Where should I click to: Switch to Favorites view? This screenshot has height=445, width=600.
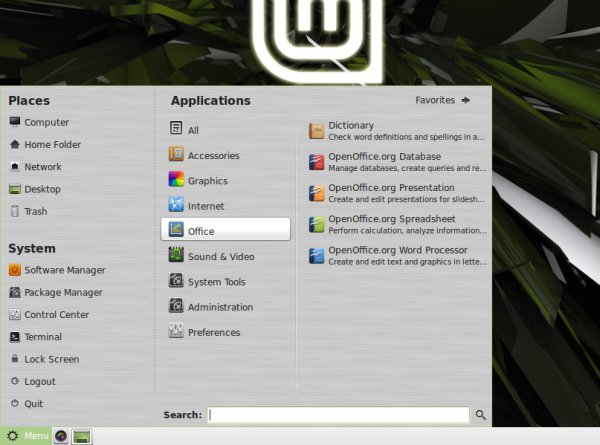pos(443,100)
